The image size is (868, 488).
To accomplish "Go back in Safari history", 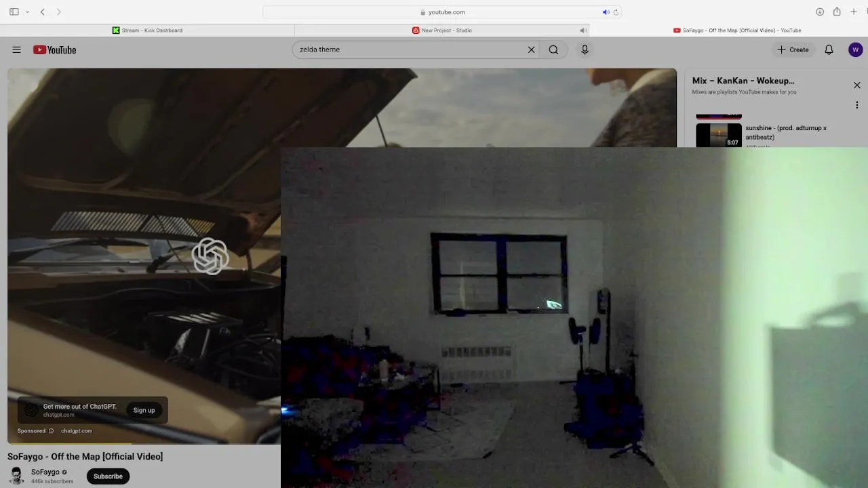I will [x=42, y=12].
